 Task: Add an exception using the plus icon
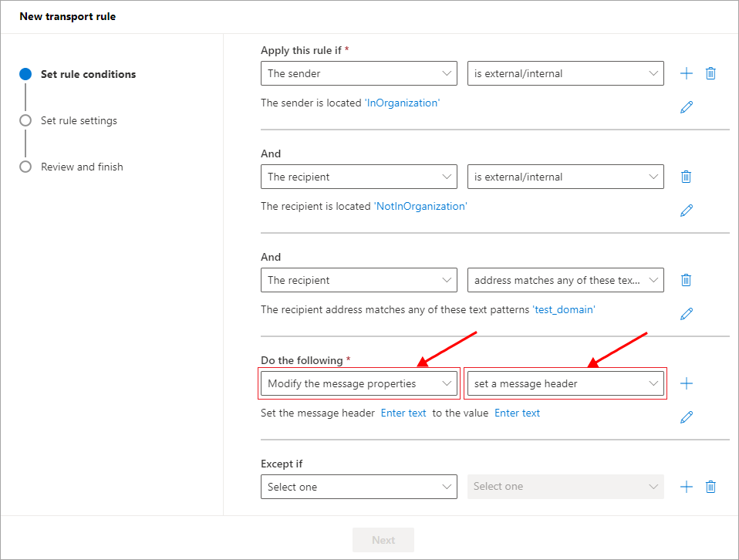pyautogui.click(x=687, y=487)
